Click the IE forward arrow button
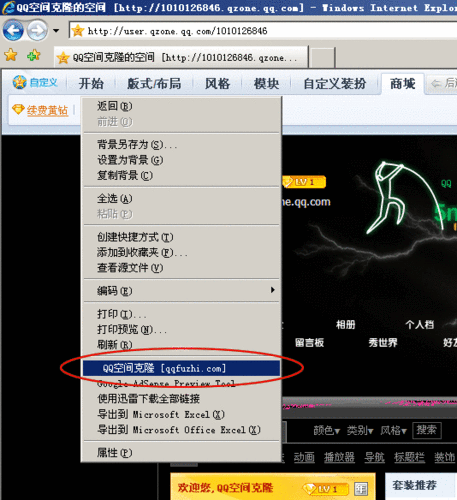 coord(37,31)
